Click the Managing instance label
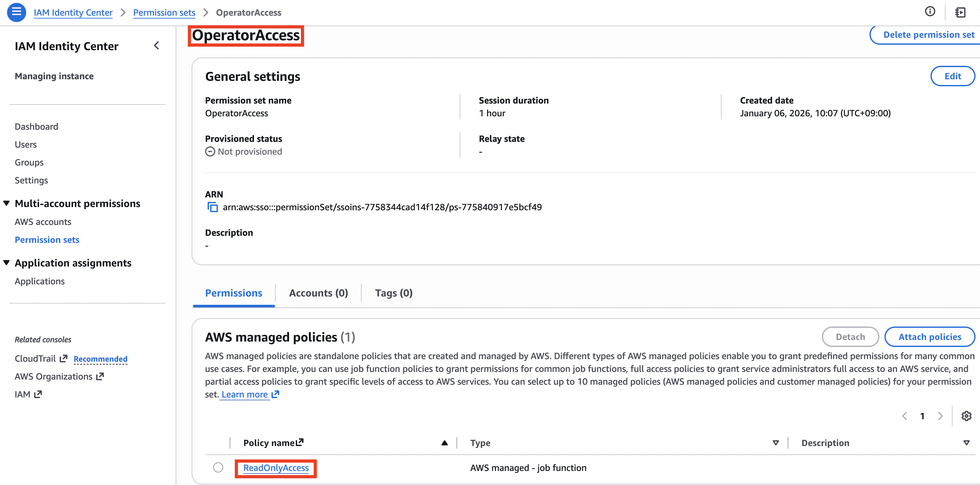 point(54,76)
